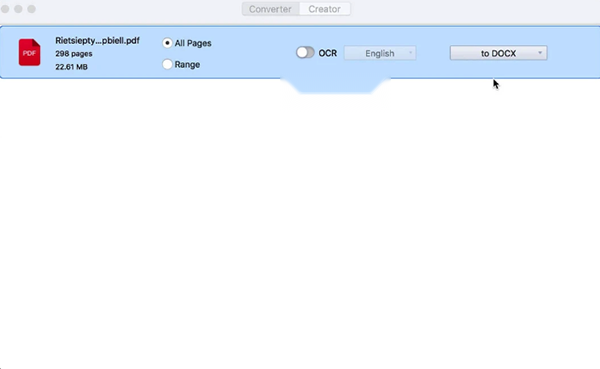The image size is (600, 369).
Task: Click the OCR label text
Action: pyautogui.click(x=328, y=53)
